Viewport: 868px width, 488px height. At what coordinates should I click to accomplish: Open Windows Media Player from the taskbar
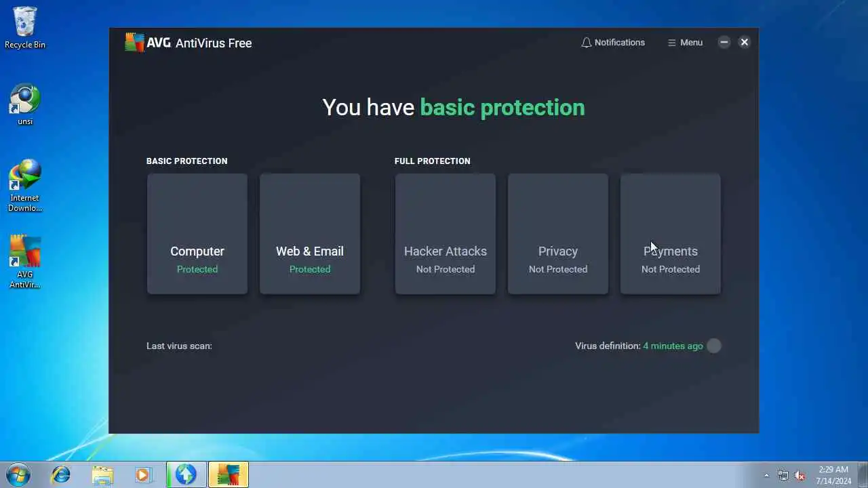143,474
